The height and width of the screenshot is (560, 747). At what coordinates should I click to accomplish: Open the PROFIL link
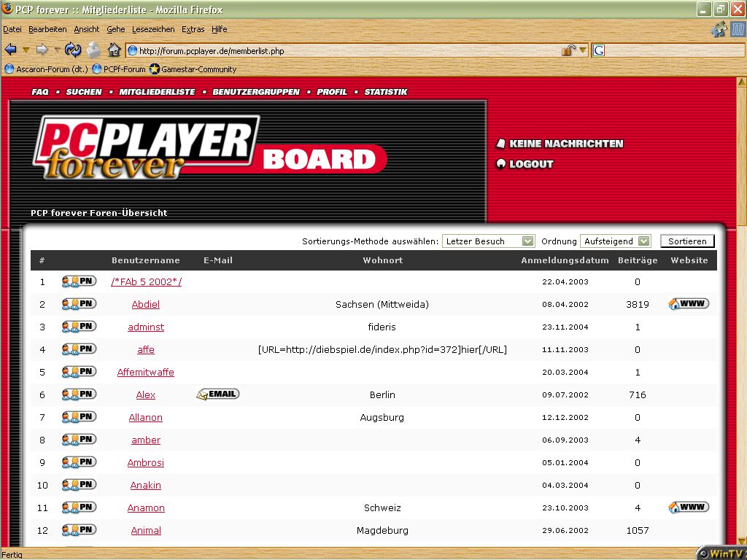coord(332,92)
